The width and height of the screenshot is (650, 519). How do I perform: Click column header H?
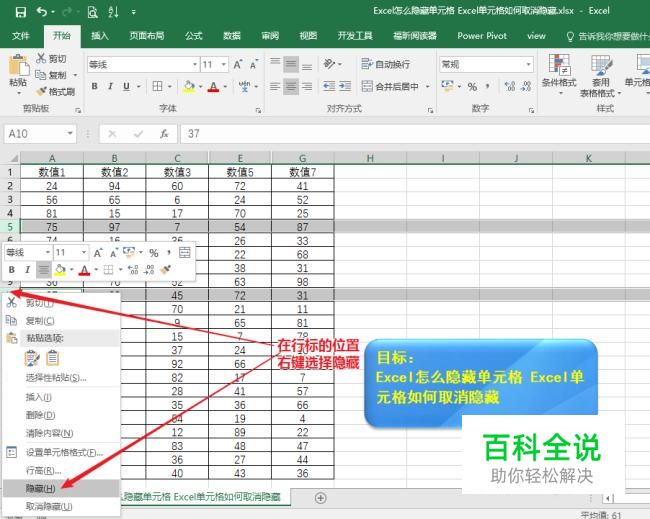(370, 158)
